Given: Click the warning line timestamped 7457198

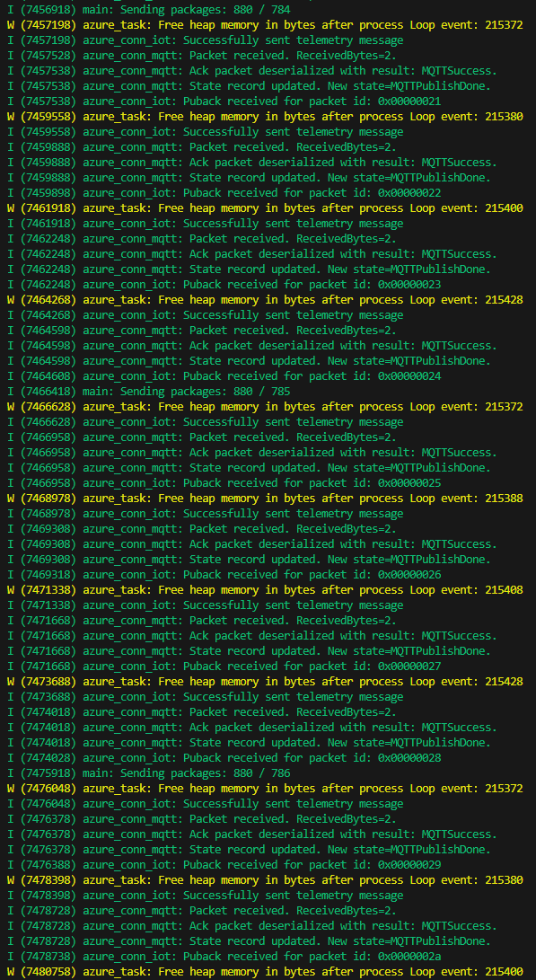Looking at the screenshot, I should coord(265,25).
